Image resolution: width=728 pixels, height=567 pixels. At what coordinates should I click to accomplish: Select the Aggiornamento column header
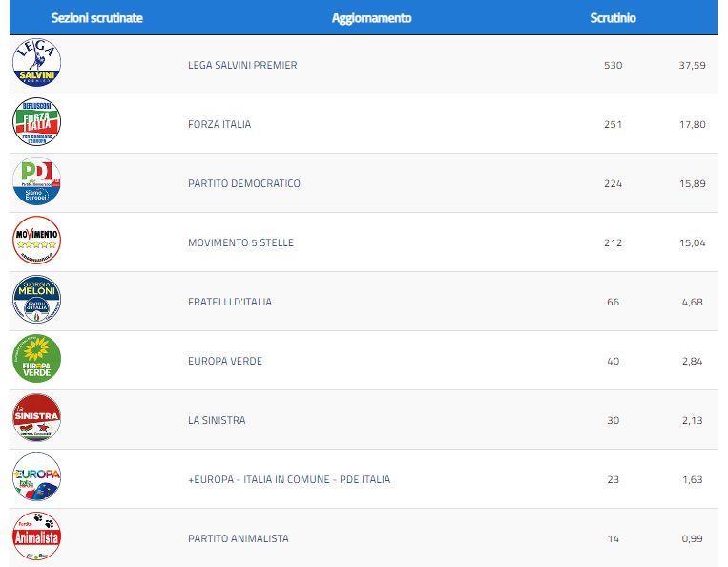click(x=371, y=18)
